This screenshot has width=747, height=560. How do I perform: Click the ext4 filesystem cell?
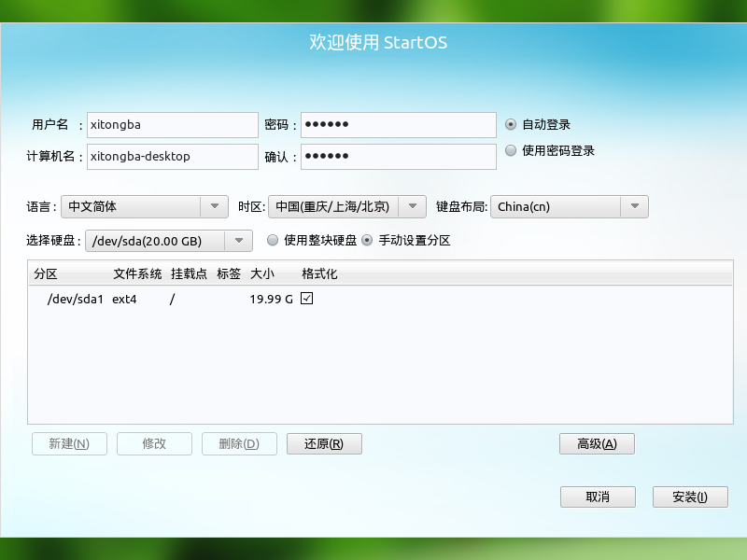tap(124, 299)
